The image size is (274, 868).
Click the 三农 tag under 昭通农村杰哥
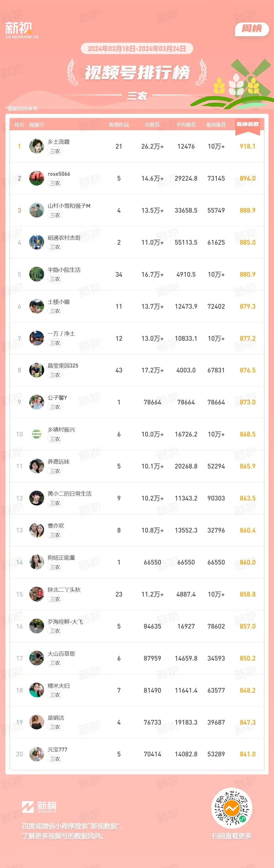click(x=55, y=247)
